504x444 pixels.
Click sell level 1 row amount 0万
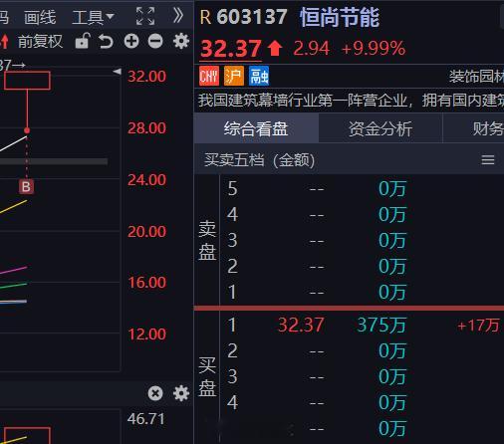pyautogui.click(x=392, y=293)
